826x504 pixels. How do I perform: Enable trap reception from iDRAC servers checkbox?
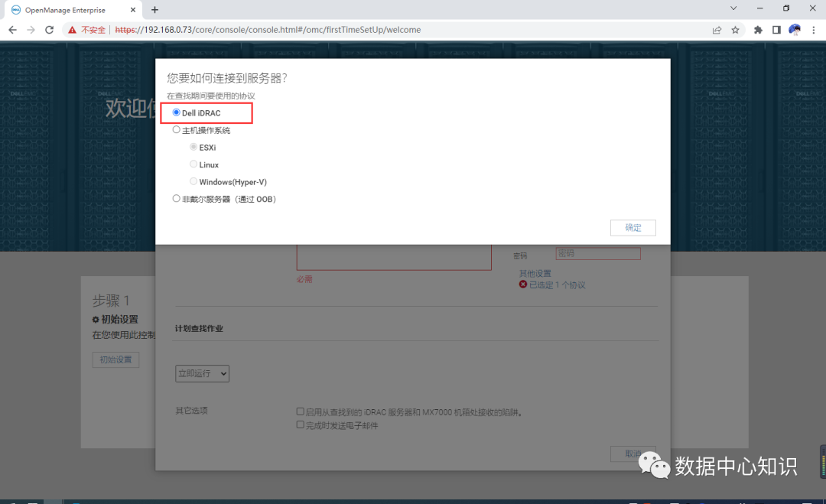click(301, 411)
